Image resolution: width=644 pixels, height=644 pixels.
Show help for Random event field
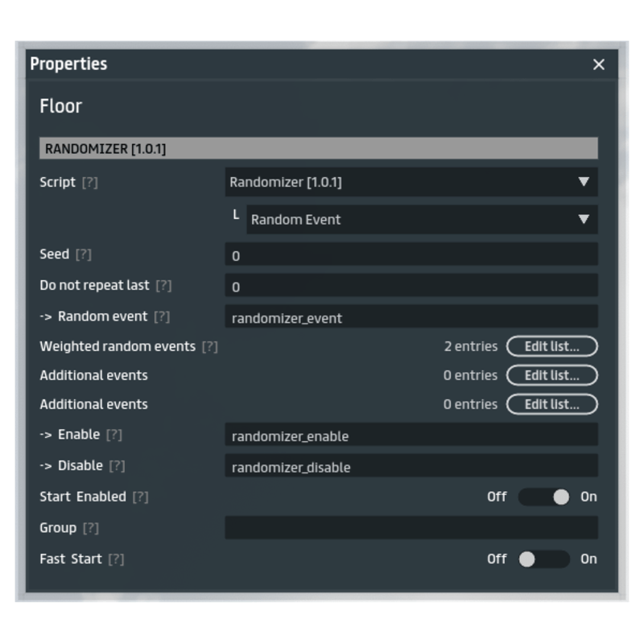coord(162,317)
